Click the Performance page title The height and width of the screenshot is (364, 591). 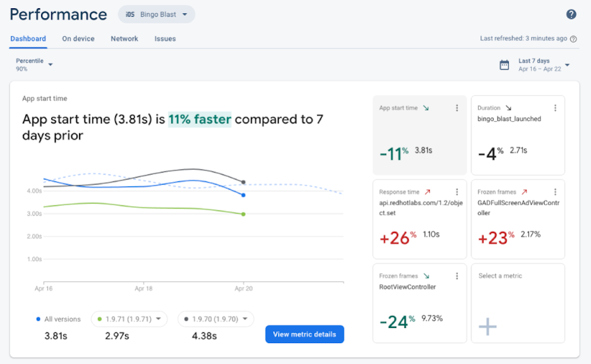58,15
